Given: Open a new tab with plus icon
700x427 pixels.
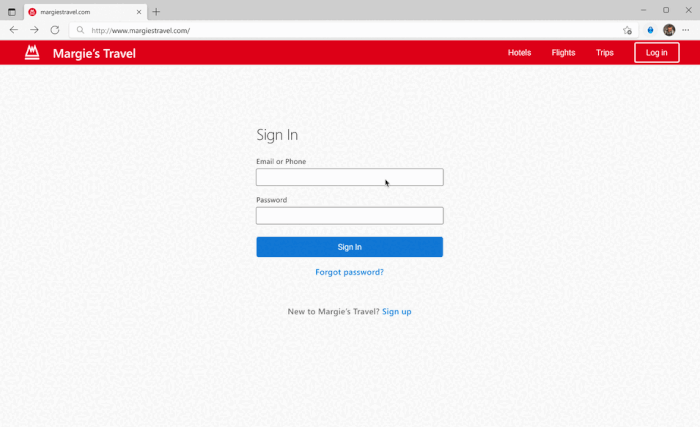Looking at the screenshot, I should pos(156,12).
